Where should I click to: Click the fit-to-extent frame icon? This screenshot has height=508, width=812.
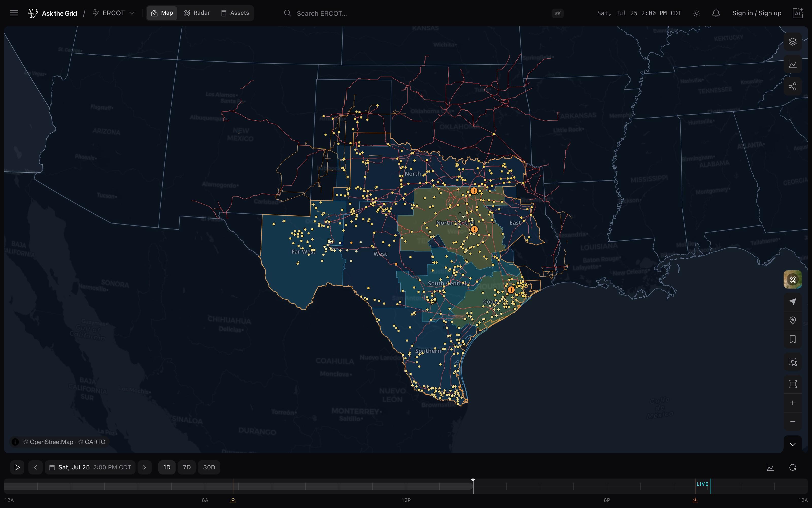(792, 384)
